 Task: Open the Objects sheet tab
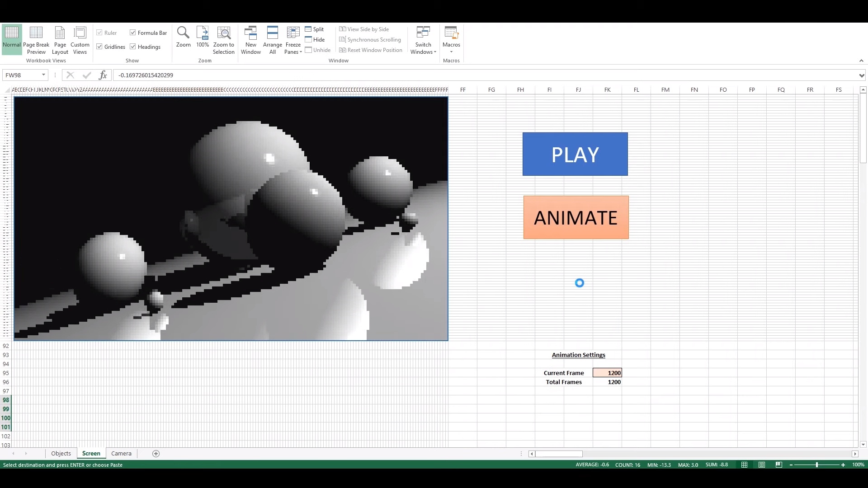[61, 453]
